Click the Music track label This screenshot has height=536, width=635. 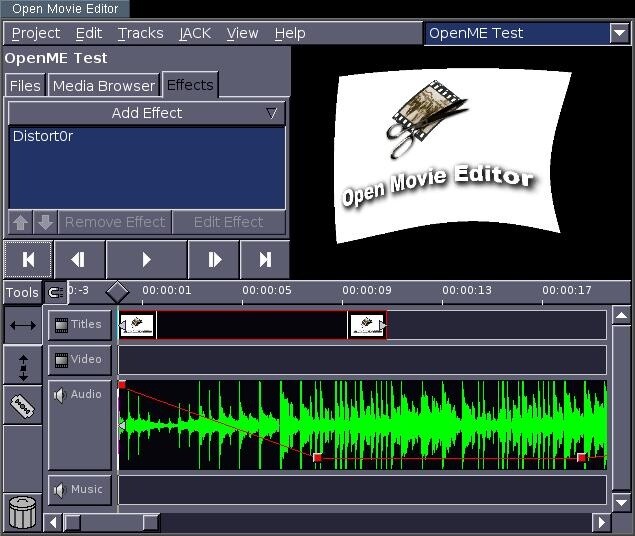coord(87,489)
